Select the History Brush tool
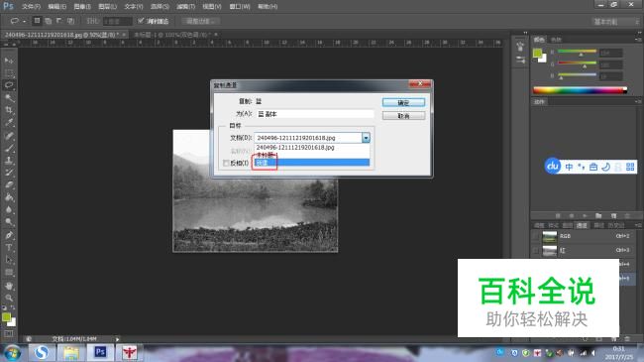644x362 pixels. pos(9,173)
